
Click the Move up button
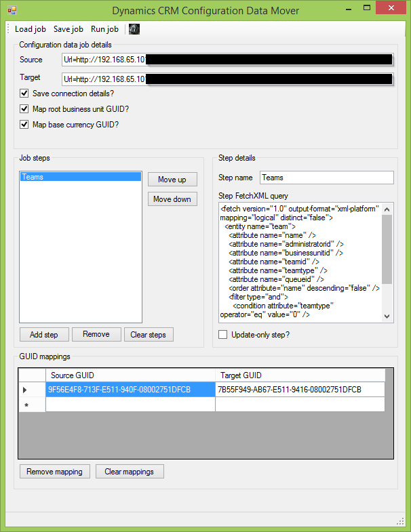[172, 179]
